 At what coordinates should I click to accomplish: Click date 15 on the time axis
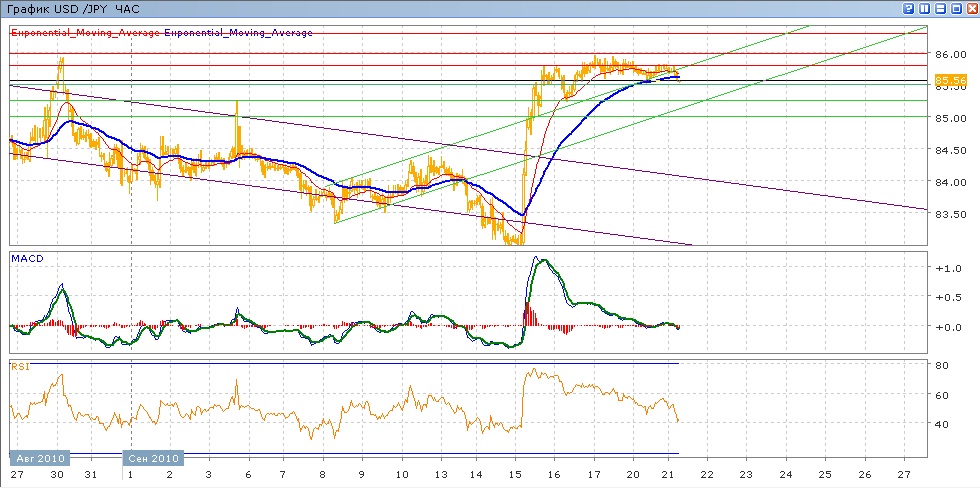pos(515,473)
